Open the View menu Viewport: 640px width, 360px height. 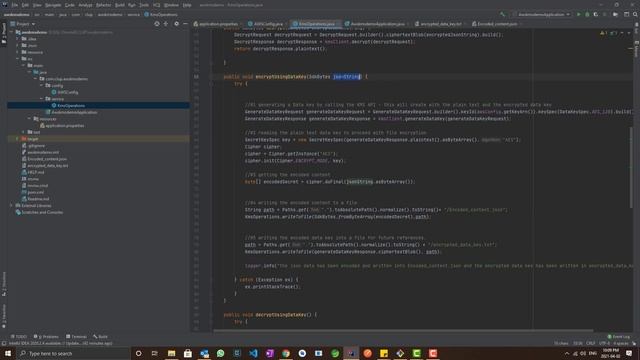click(x=37, y=5)
